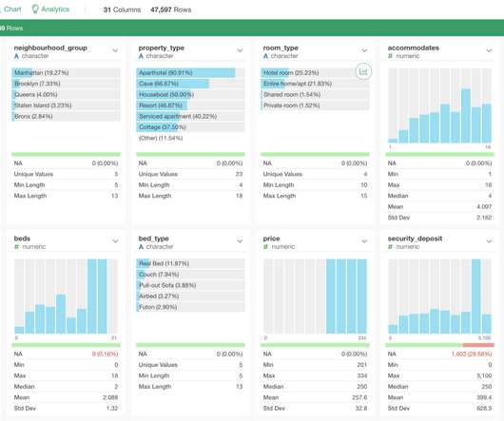The image size is (504, 421).
Task: Expand accommodates column menu
Action: point(489,50)
